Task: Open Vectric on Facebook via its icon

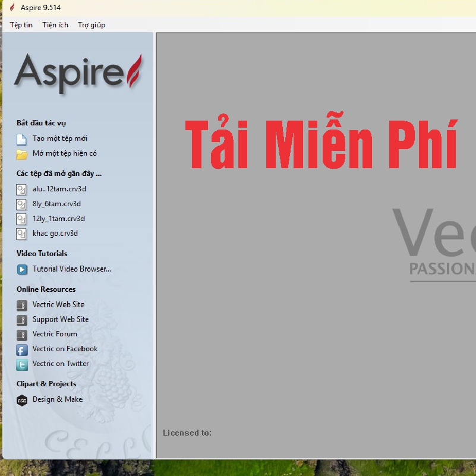Action: pyautogui.click(x=21, y=349)
